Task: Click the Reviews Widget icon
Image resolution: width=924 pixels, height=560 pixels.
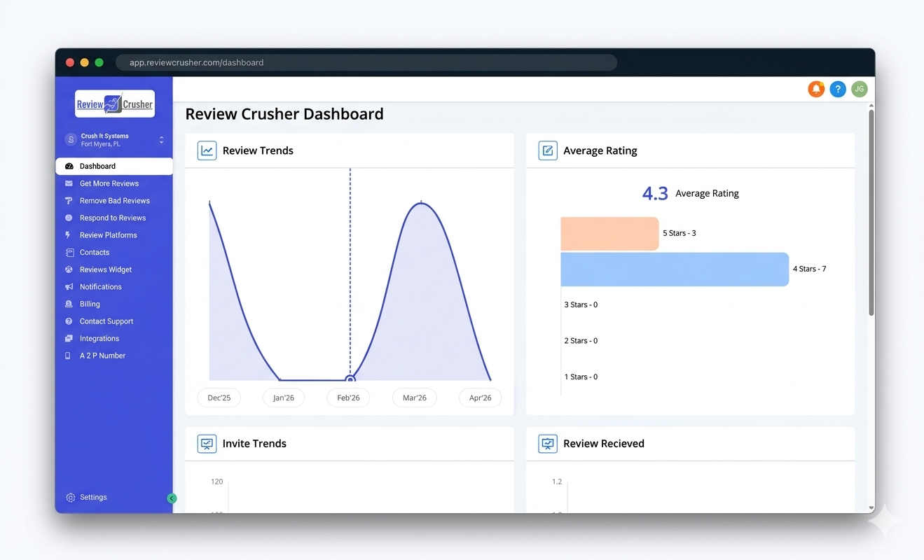Action: (69, 269)
